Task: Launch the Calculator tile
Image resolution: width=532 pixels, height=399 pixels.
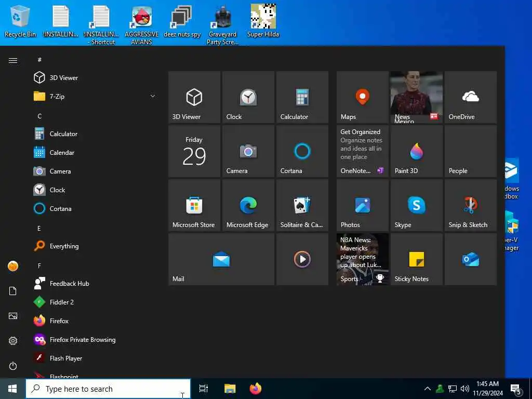Action: click(302, 97)
